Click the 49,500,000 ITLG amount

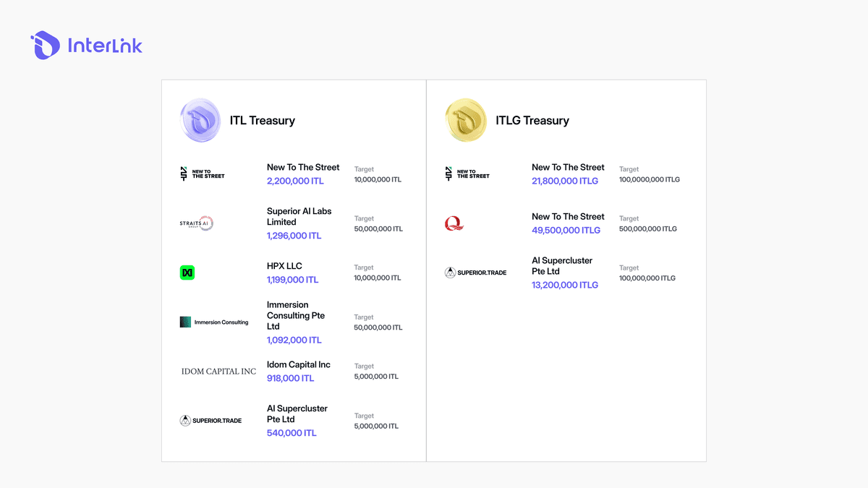point(566,230)
